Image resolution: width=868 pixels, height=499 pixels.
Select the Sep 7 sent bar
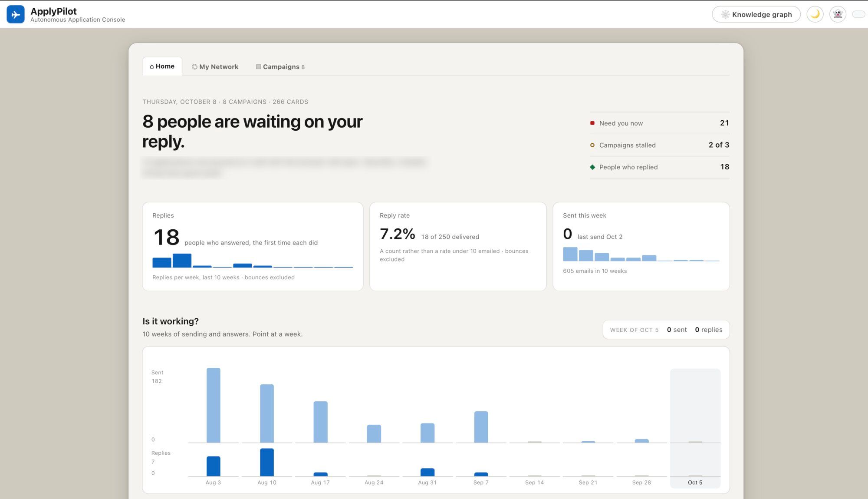(481, 427)
